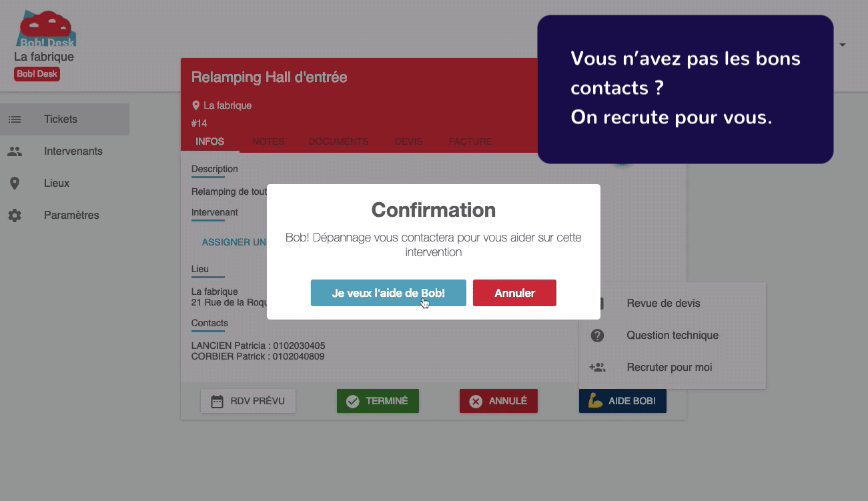Open the AIDE BOB! help menu button
This screenshot has height=501, width=868.
coord(622,401)
